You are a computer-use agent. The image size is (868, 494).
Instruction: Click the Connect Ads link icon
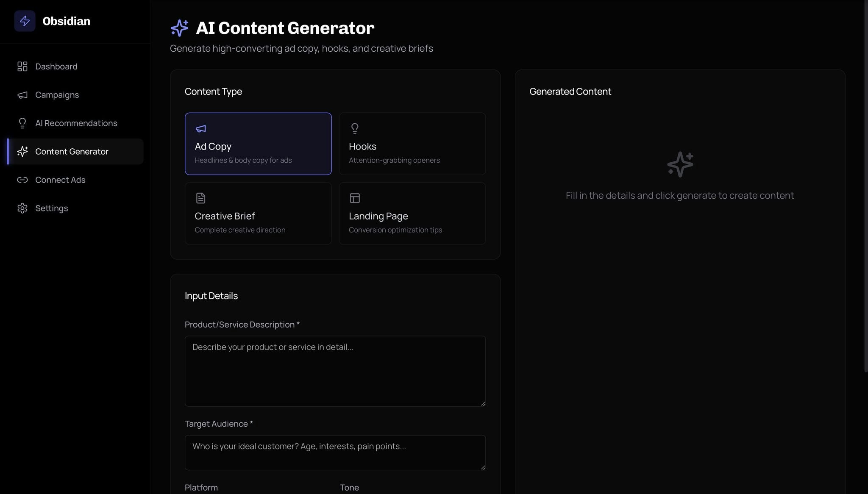click(x=22, y=180)
